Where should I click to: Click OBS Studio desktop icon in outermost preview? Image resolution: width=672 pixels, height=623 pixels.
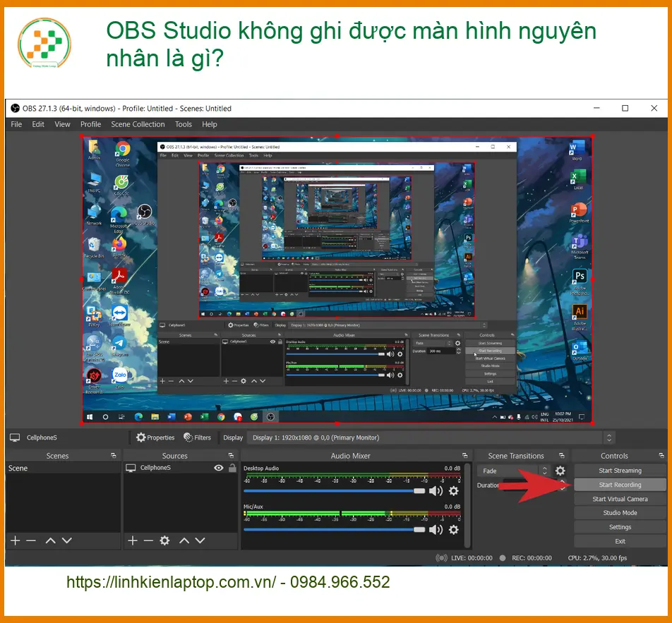point(145,214)
